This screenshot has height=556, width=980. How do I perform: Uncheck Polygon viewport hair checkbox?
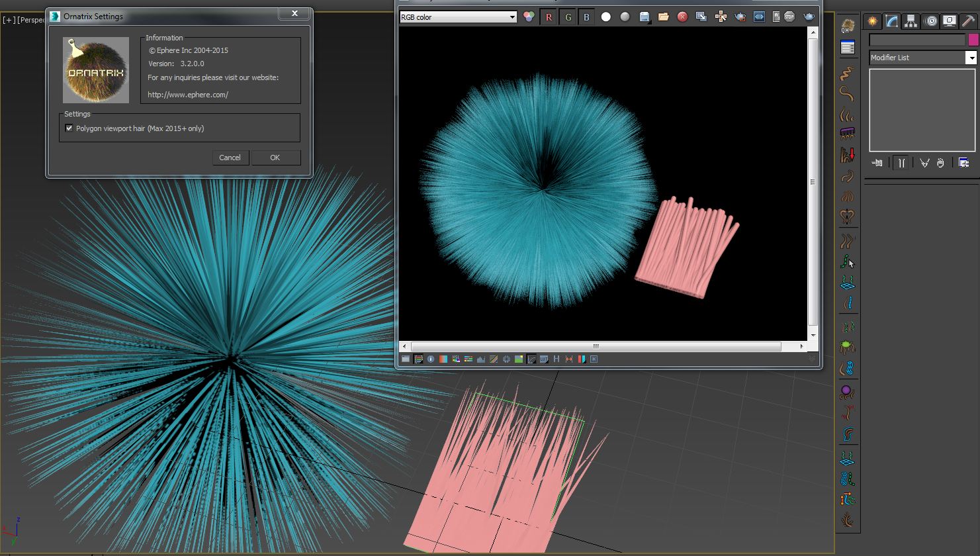pyautogui.click(x=69, y=128)
